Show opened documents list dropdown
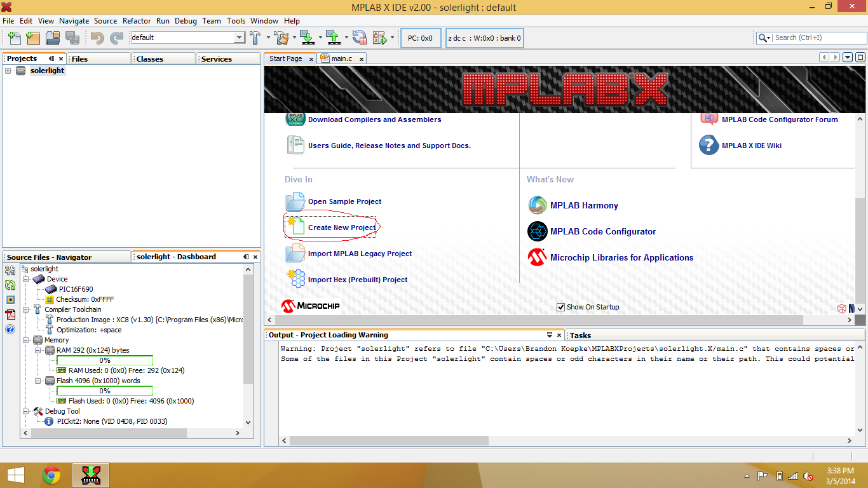The image size is (868, 488). [x=848, y=57]
